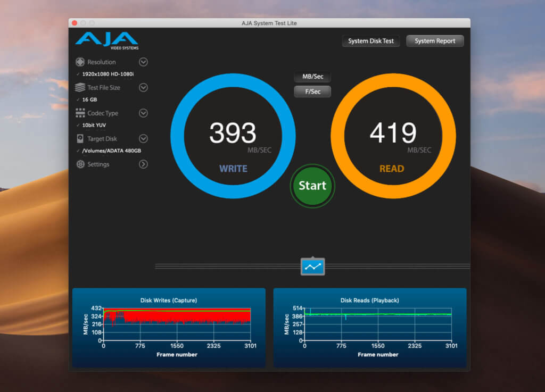Open the System Report view
Image resolution: width=545 pixels, height=392 pixels.
(434, 40)
